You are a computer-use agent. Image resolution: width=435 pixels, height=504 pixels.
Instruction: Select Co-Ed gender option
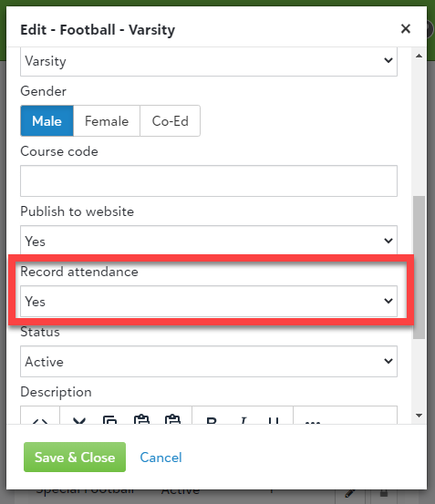(170, 121)
